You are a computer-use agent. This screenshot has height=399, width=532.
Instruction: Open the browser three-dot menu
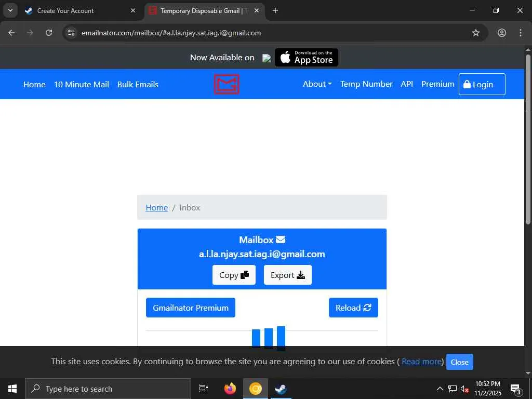[521, 33]
